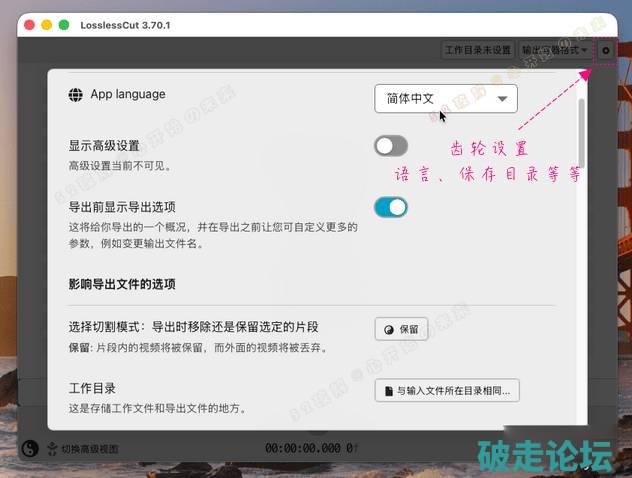Click the yin-yang icon inside 保留 button

(389, 330)
